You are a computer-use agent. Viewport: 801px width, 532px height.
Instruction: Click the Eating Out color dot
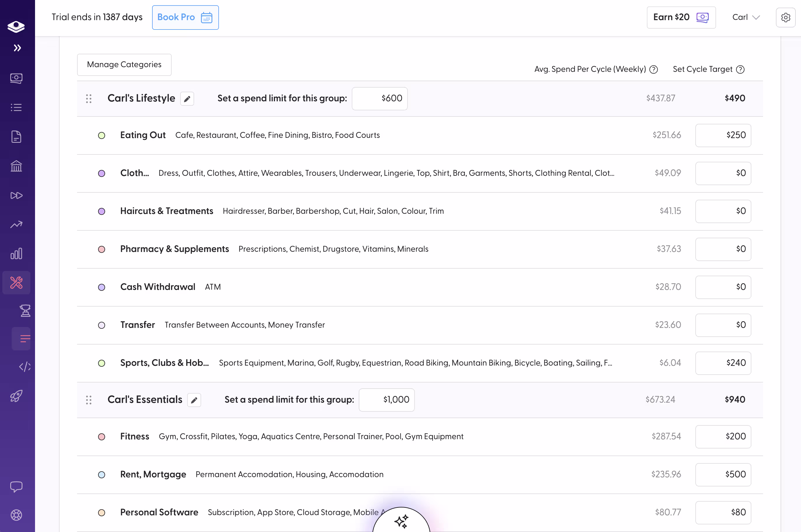[x=101, y=135]
